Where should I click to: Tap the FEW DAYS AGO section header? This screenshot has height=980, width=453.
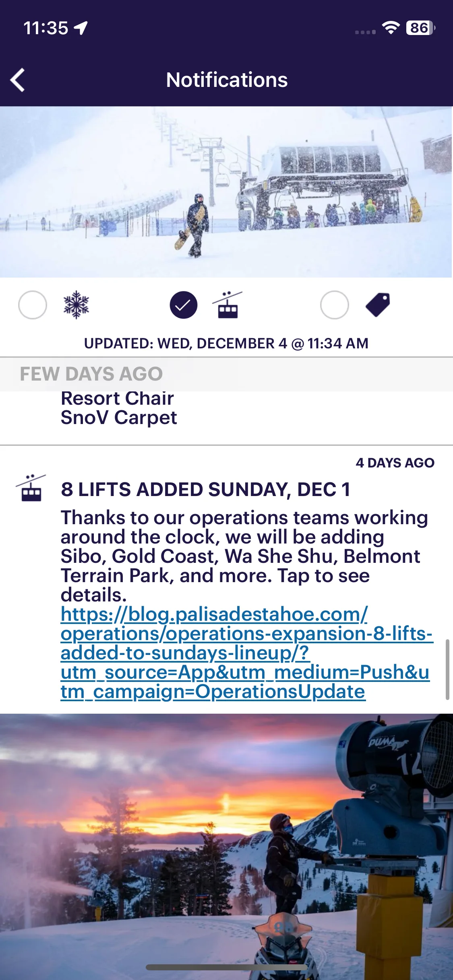[x=226, y=374]
